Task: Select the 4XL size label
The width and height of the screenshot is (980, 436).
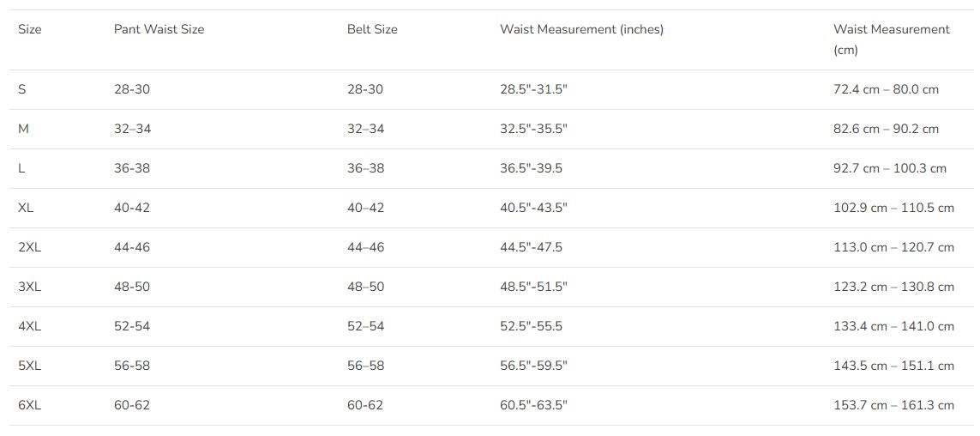Action: [29, 326]
